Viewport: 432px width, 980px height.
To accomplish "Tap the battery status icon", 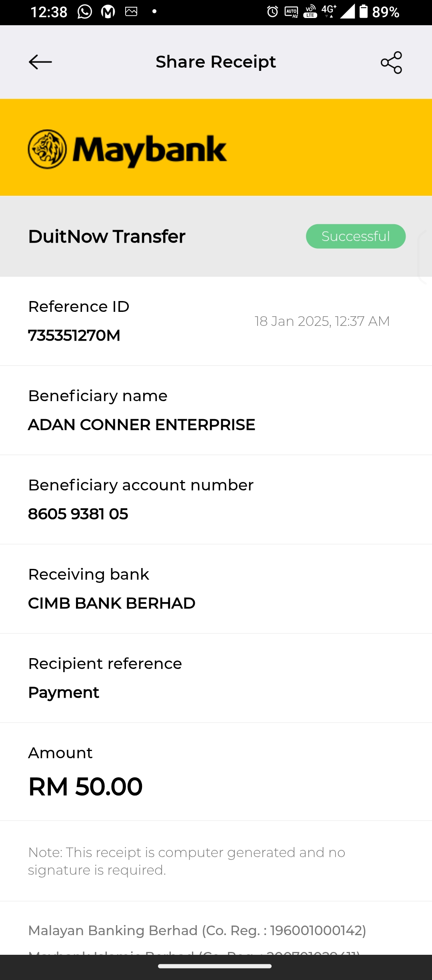I will point(363,12).
